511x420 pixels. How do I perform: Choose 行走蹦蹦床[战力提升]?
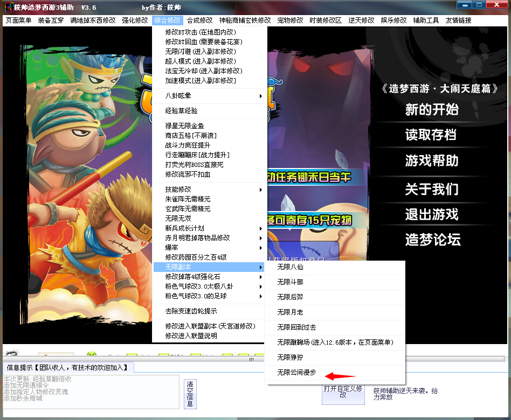[x=209, y=155]
